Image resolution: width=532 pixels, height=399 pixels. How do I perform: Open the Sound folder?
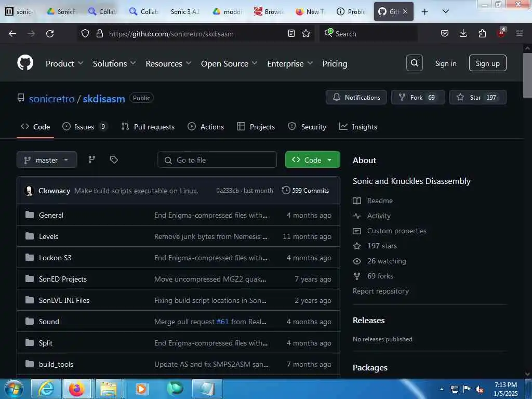49,322
